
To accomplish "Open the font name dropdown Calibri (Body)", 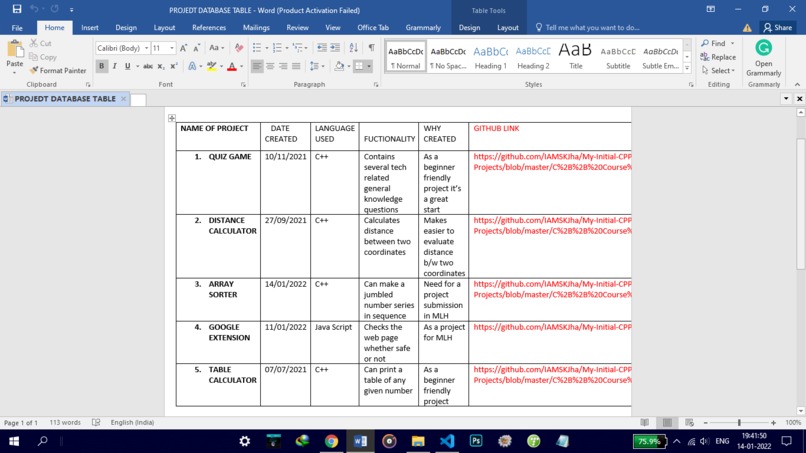I will (146, 48).
